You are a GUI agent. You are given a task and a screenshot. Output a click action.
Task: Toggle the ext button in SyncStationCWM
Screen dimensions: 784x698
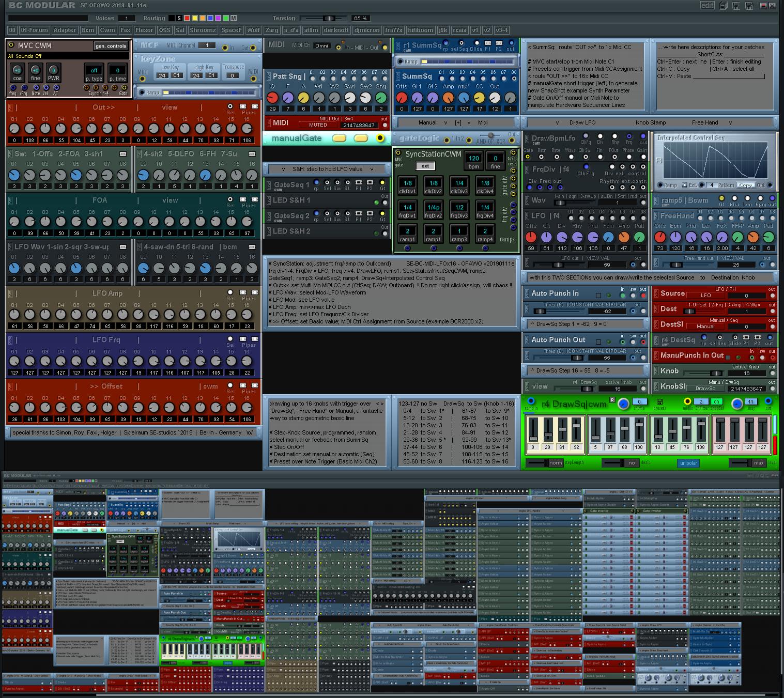425,166
